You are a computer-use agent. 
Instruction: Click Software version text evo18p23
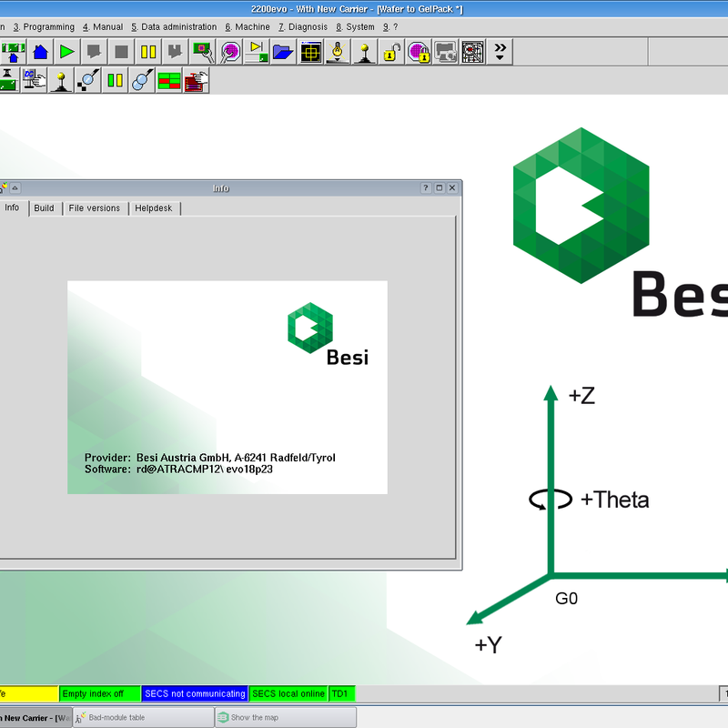click(x=249, y=470)
